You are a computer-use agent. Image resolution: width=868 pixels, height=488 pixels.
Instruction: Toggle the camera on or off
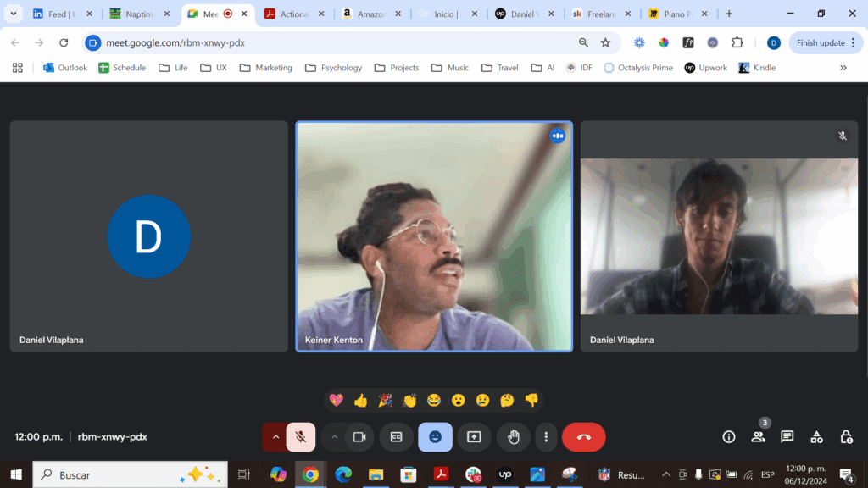[359, 437]
